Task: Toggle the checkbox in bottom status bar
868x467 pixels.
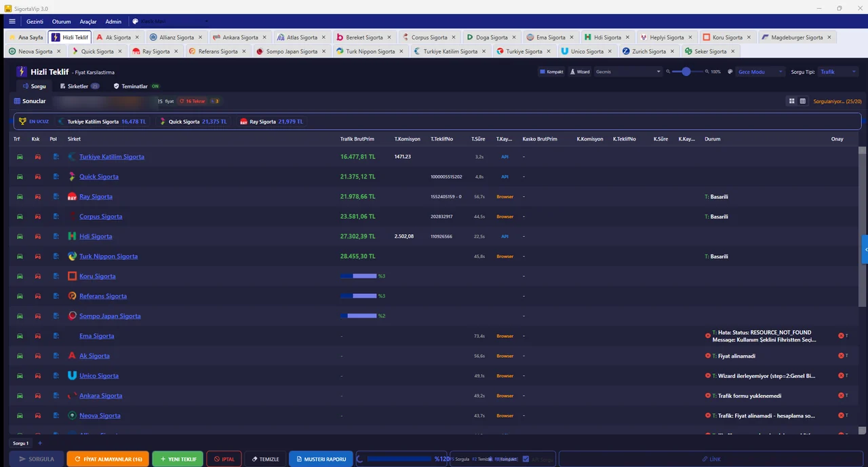Action: (x=526, y=460)
